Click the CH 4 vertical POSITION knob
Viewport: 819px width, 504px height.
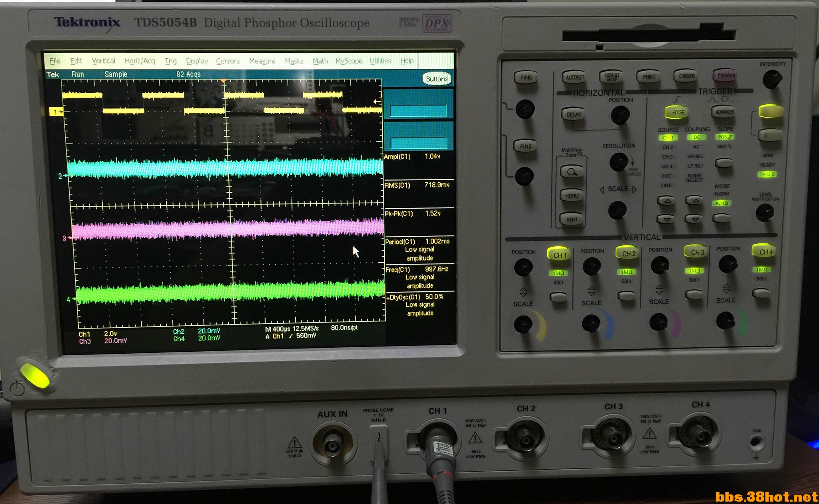pos(728,265)
